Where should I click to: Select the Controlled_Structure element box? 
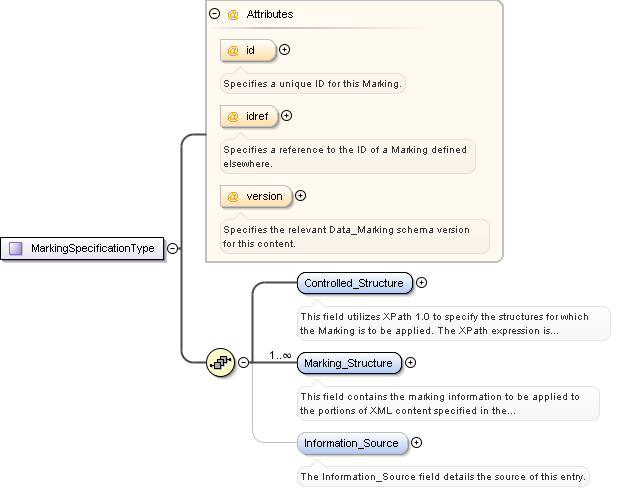(x=354, y=283)
